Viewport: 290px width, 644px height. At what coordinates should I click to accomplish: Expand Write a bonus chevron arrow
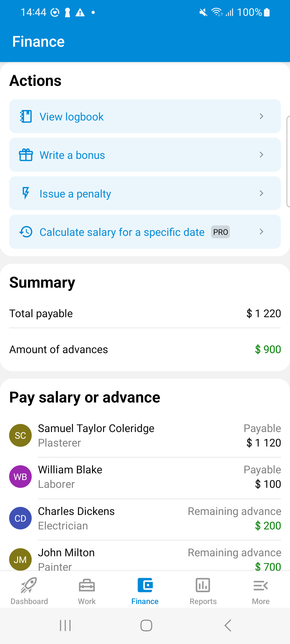click(261, 155)
